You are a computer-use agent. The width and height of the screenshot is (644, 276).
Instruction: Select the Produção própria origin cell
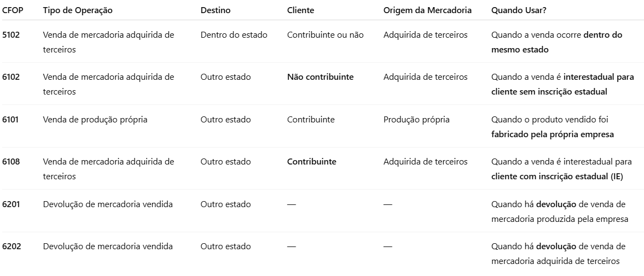416,120
